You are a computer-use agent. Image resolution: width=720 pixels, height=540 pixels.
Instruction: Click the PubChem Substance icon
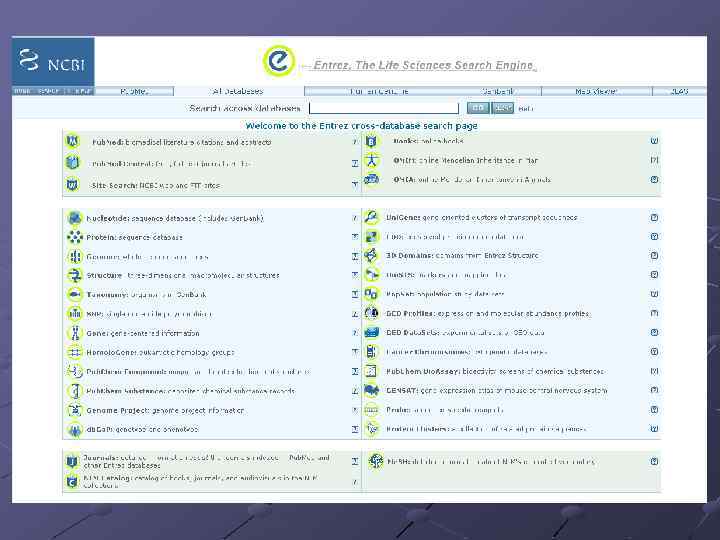tap(74, 391)
